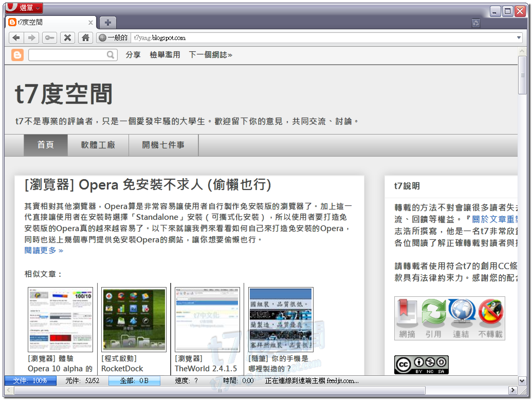Minimize the Opera window
Screen dimensions: 532x400
tap(495, 11)
